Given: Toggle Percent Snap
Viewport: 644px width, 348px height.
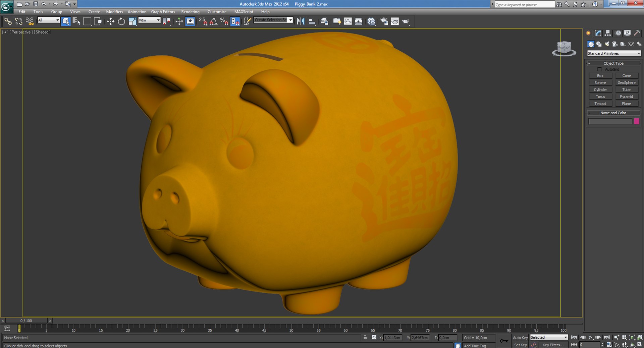Looking at the screenshot, I should pyautogui.click(x=224, y=21).
